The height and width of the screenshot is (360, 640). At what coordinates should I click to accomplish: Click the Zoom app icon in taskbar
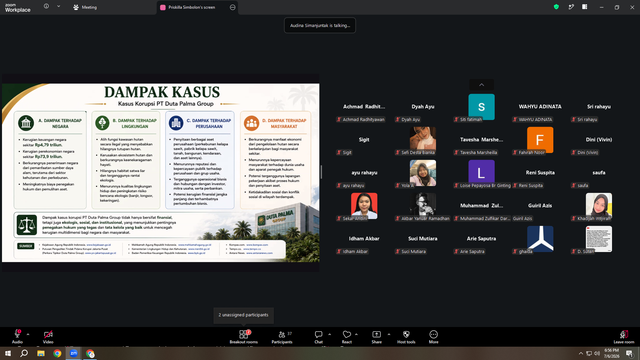73,353
